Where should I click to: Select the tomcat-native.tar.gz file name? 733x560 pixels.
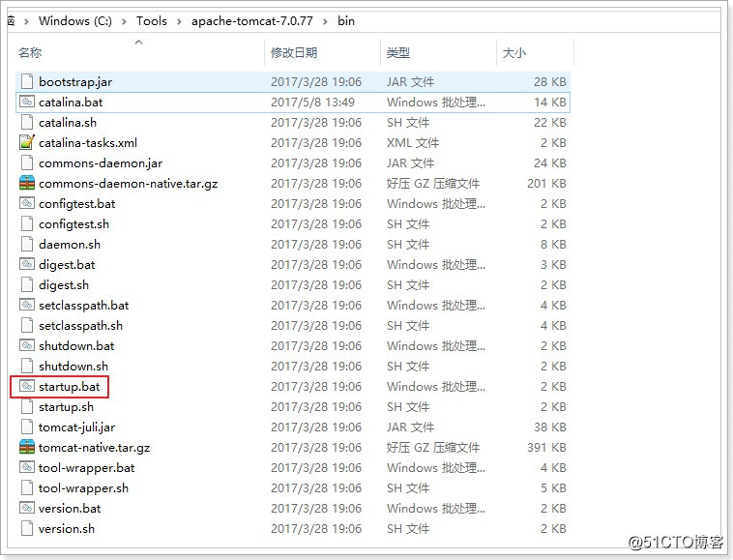tap(95, 448)
